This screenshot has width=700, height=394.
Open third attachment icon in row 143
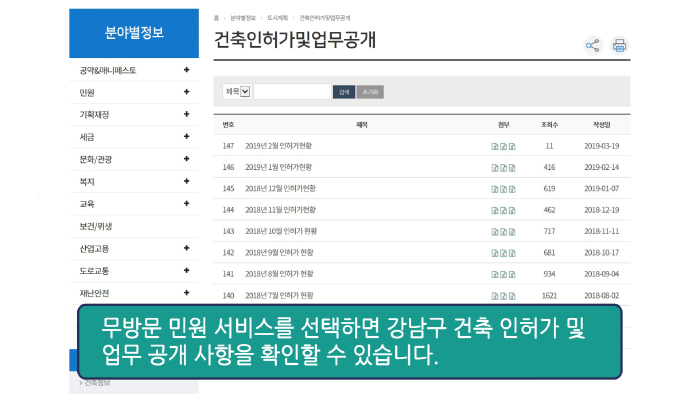pos(512,232)
